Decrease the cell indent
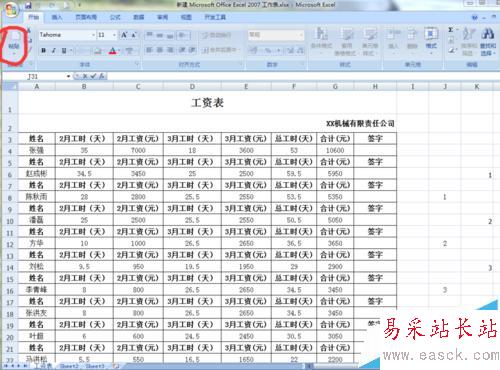 pyautogui.click(x=182, y=50)
